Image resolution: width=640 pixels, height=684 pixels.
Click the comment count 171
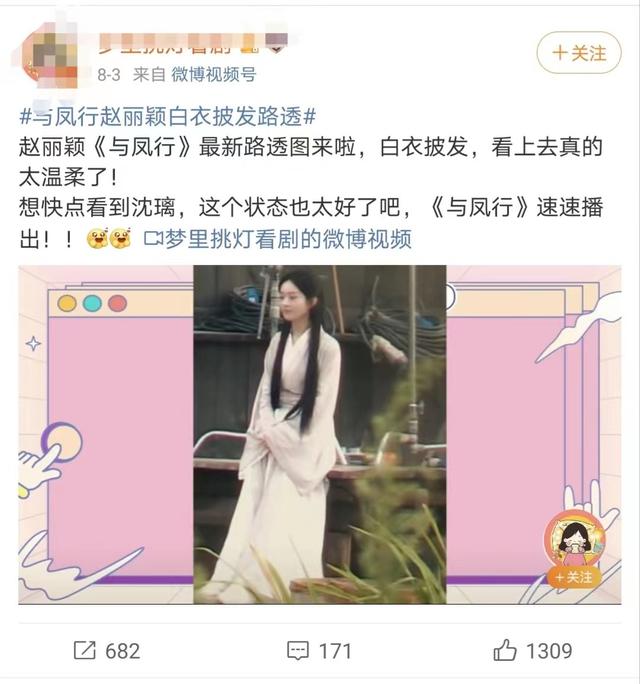[x=335, y=651]
